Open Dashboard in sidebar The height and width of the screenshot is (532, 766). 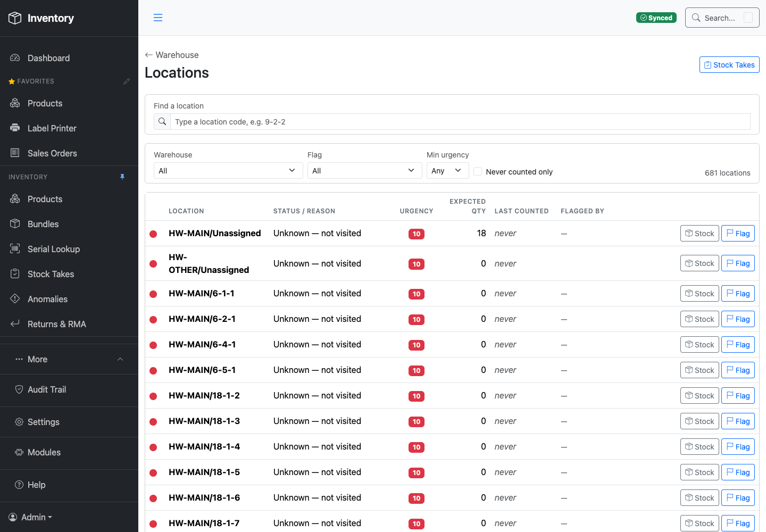(x=69, y=58)
